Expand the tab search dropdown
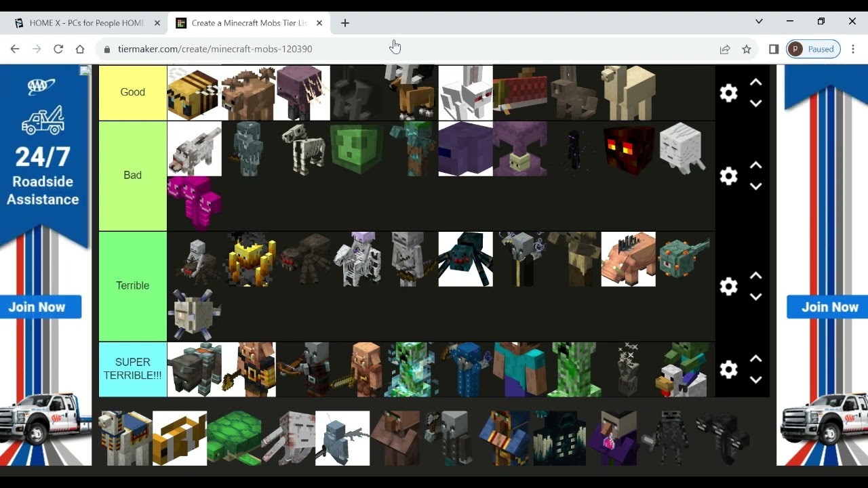868x488 pixels. (759, 22)
